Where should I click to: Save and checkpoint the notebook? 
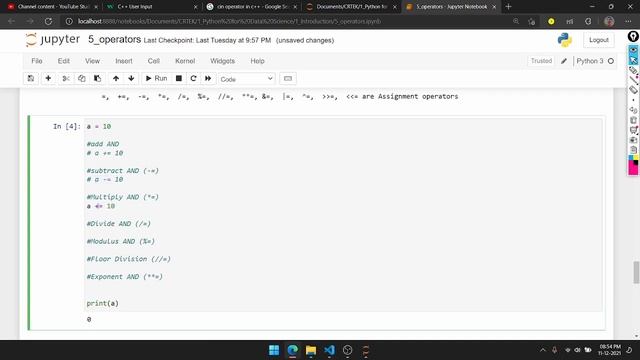(31, 78)
